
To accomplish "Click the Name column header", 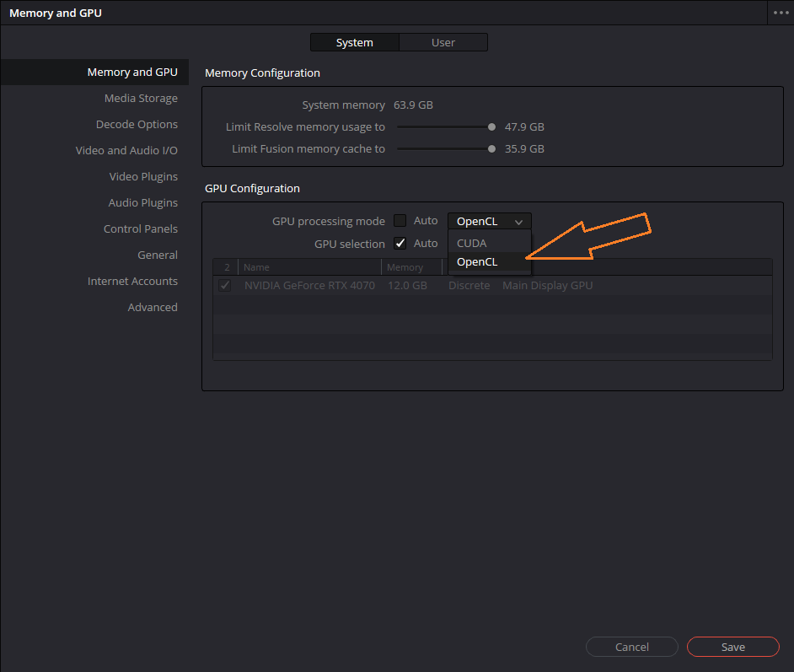I will tap(309, 267).
